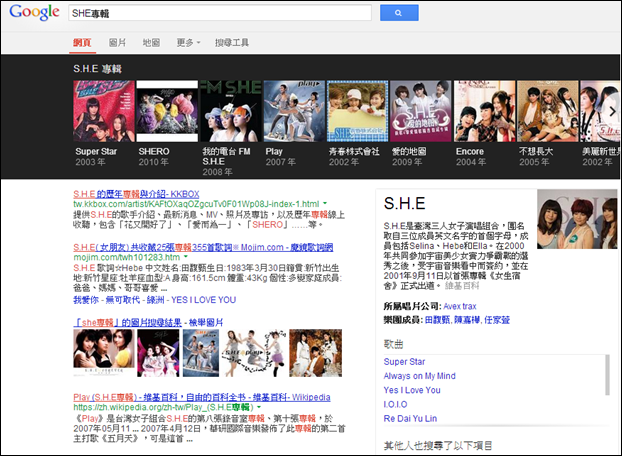Open the Play 2007 album cover
The height and width of the screenshot is (456, 622).
(x=294, y=111)
